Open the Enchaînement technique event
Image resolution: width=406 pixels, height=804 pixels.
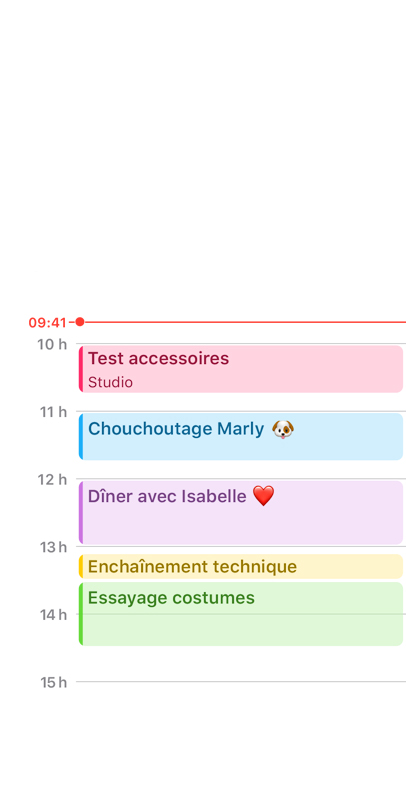tap(241, 567)
